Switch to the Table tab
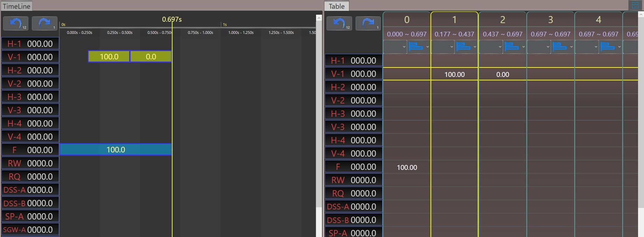This screenshot has width=644, height=237. tap(336, 6)
